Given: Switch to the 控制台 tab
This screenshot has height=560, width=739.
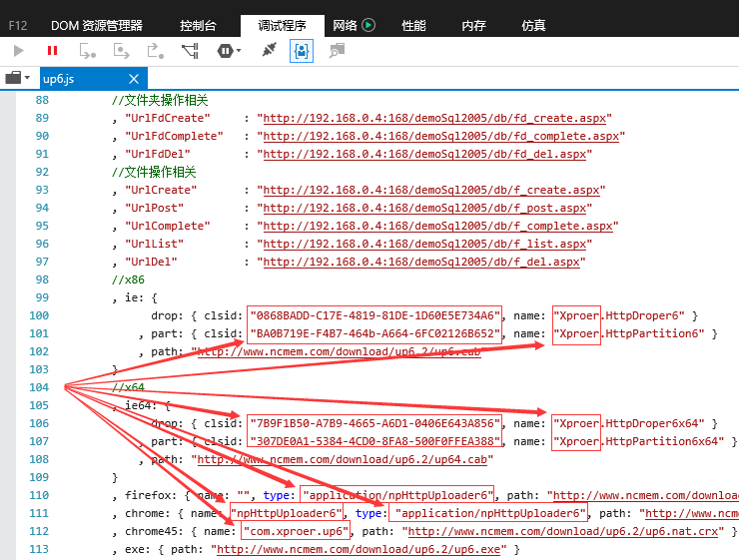Looking at the screenshot, I should point(198,25).
